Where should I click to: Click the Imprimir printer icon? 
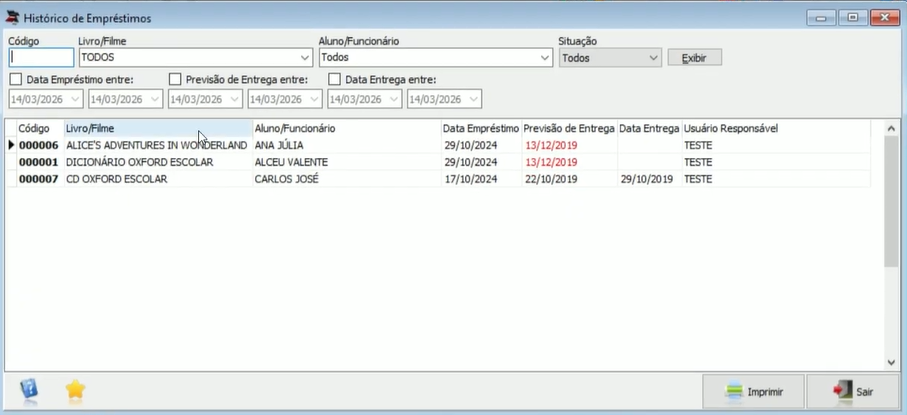coord(733,392)
